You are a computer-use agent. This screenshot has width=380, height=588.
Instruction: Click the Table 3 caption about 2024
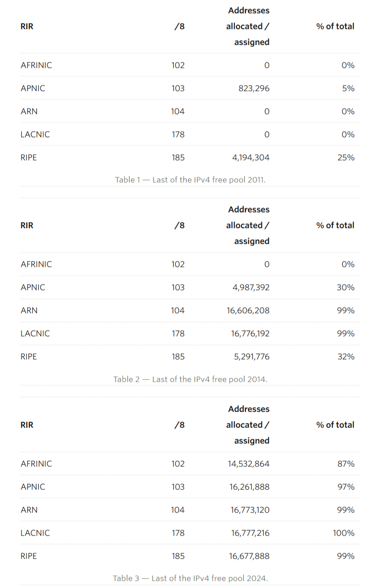pyautogui.click(x=190, y=578)
